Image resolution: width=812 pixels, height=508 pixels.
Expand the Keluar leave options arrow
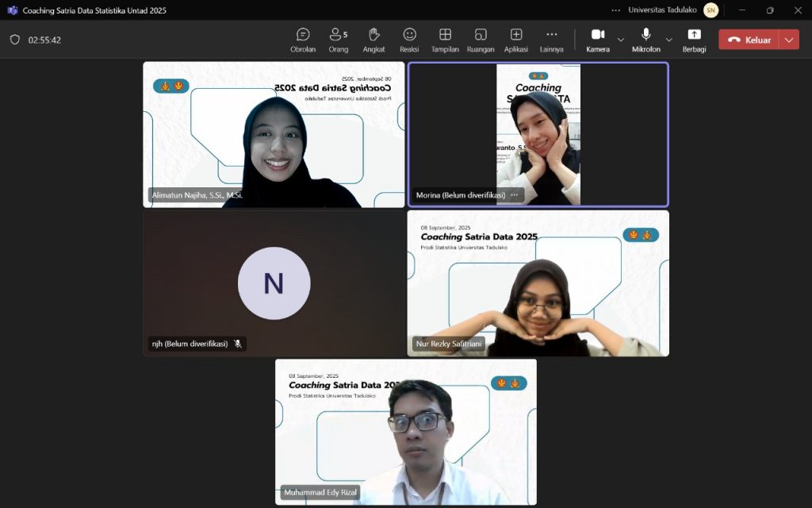tap(789, 40)
